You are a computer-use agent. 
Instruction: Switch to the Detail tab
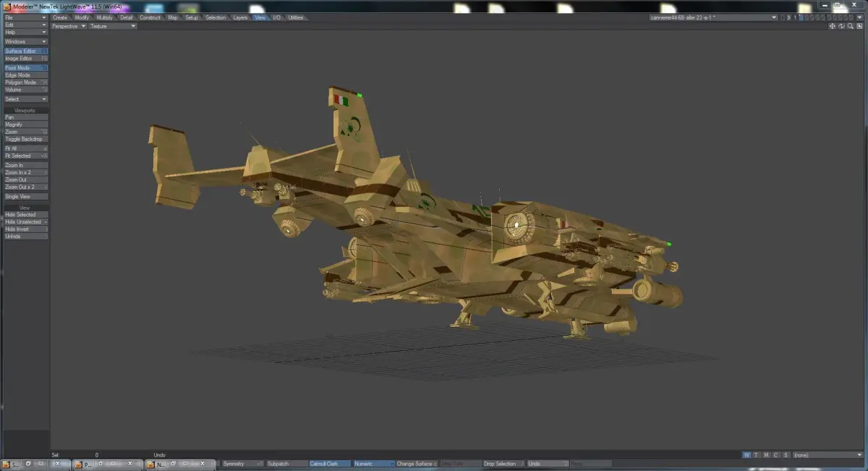click(x=127, y=17)
